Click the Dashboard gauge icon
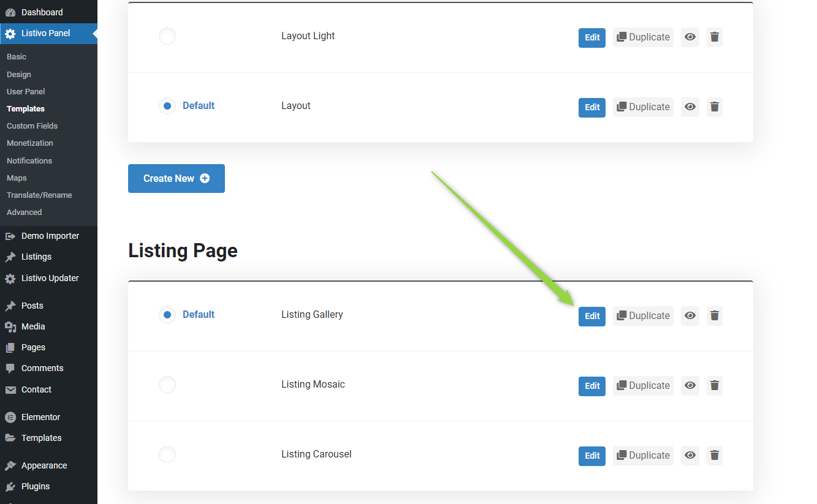817x504 pixels. point(10,12)
